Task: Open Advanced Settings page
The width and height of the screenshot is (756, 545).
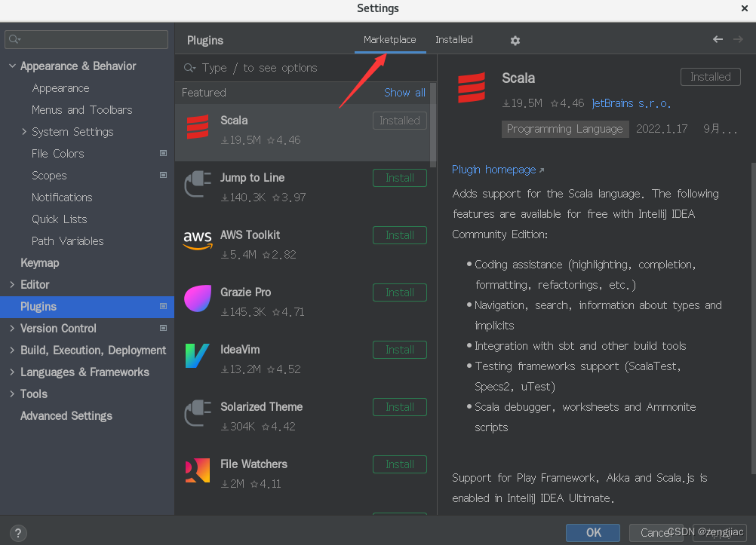Action: tap(66, 415)
